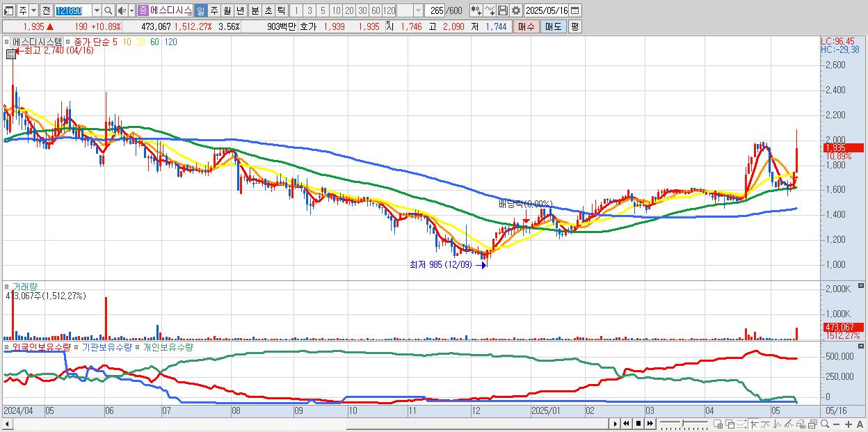Toggle the 증 margin indicator button

143,11
